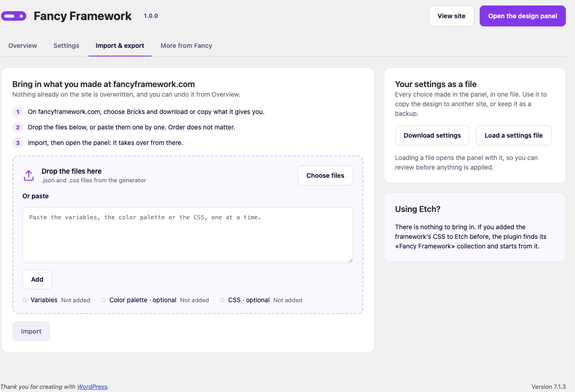Click the Add button under paste box
Image resolution: width=575 pixels, height=392 pixels.
(37, 279)
